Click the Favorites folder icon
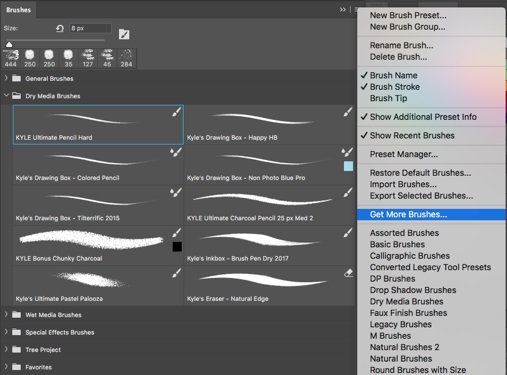The width and height of the screenshot is (507, 375). point(16,367)
